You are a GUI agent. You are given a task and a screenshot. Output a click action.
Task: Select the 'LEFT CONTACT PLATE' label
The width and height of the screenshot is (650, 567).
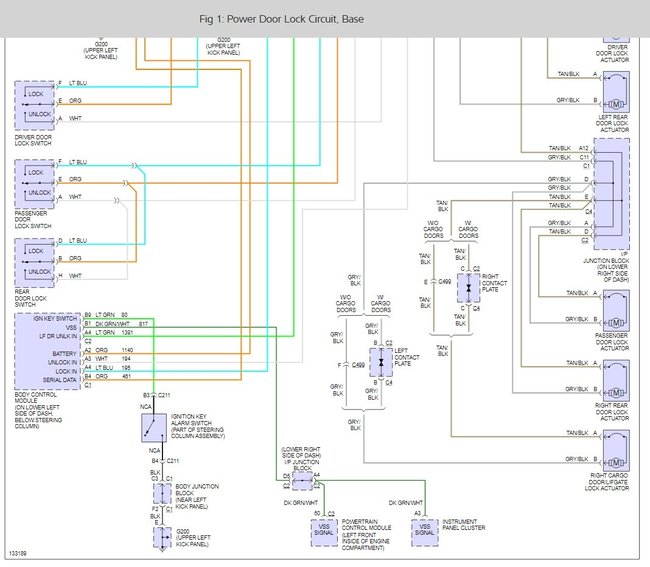point(407,357)
